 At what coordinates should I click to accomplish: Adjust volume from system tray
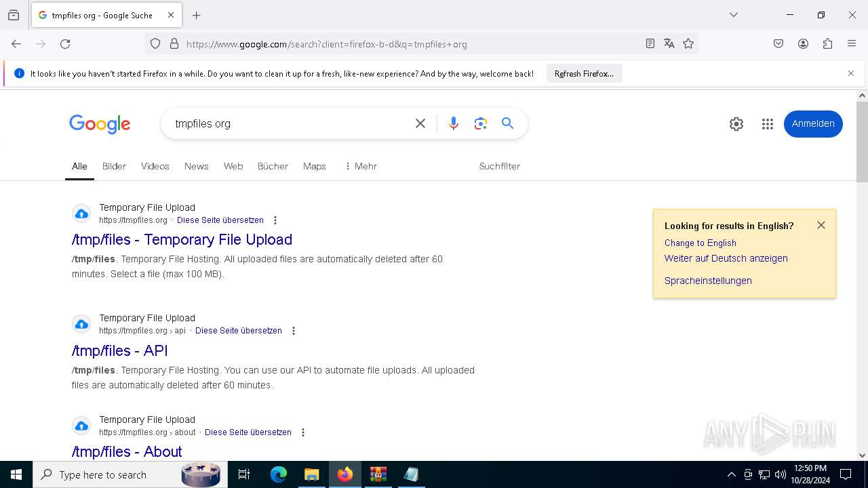(x=781, y=474)
